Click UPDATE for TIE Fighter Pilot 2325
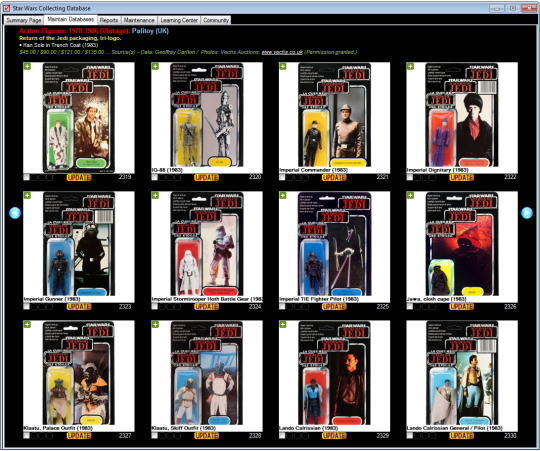 coord(334,306)
